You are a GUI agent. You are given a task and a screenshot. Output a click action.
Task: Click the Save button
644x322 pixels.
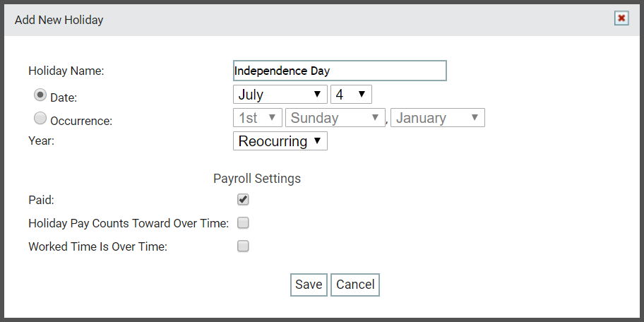(x=309, y=285)
